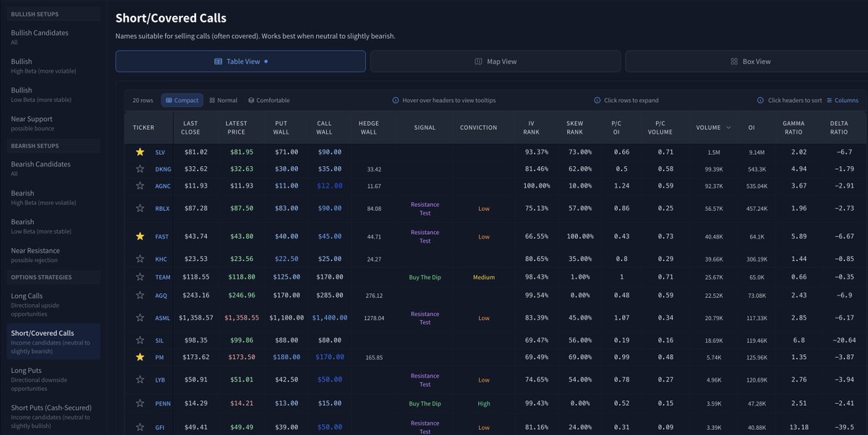Screen dimensions: 868x435
Task: Star the LYB ticker row
Action: (140, 379)
